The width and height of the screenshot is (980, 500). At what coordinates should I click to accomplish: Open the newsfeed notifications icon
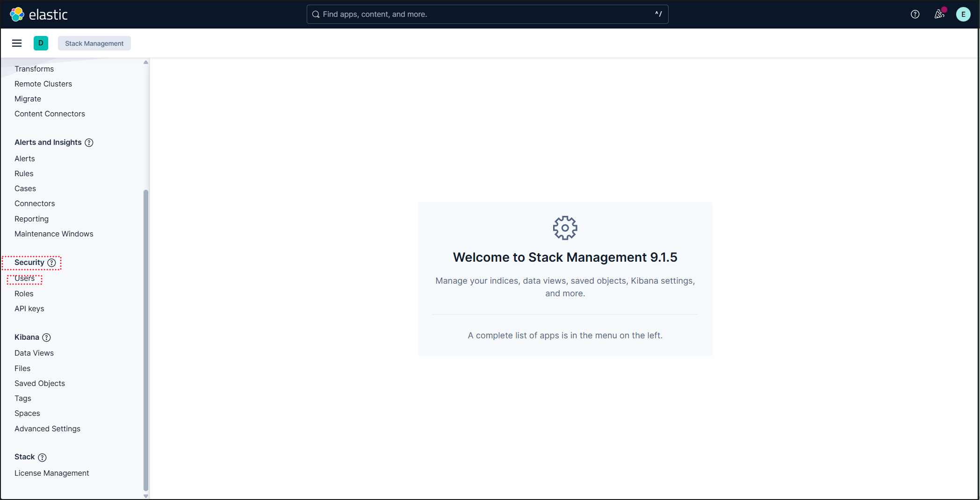point(939,14)
